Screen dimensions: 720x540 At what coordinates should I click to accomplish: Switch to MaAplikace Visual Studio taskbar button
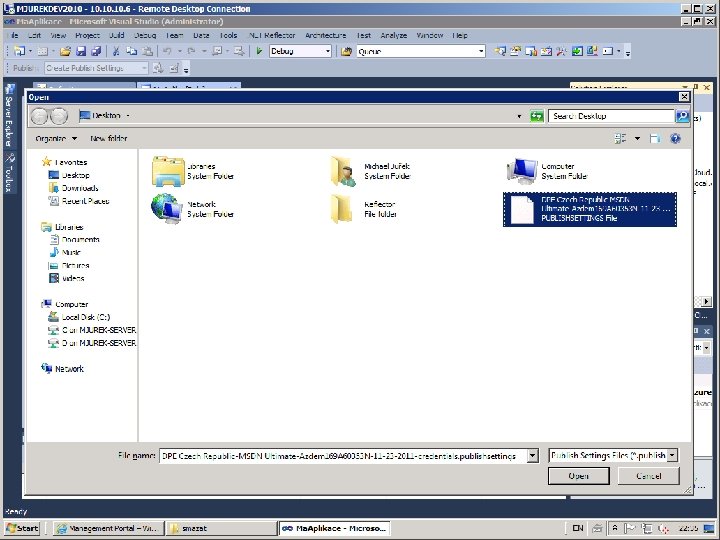pyautogui.click(x=334, y=528)
